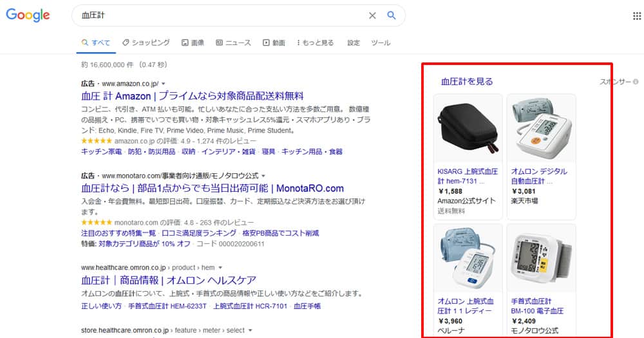Click the 防犯・防災用品 sitelink
This screenshot has height=338, width=644.
point(151,151)
